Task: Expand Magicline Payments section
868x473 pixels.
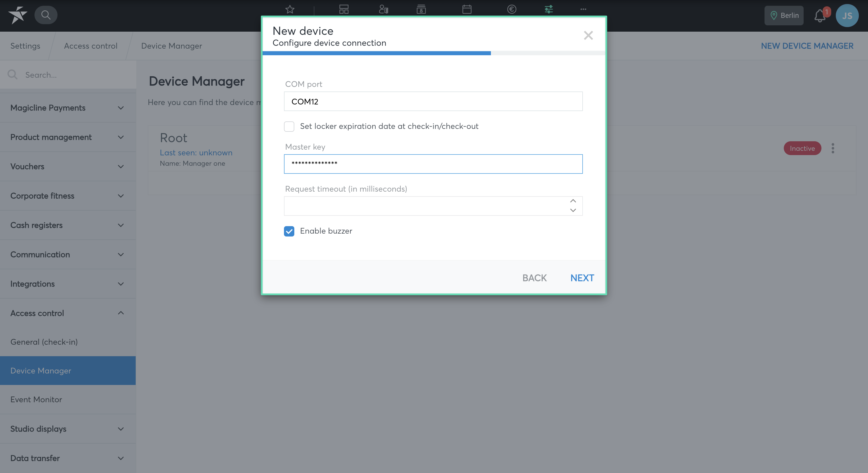Action: click(68, 108)
